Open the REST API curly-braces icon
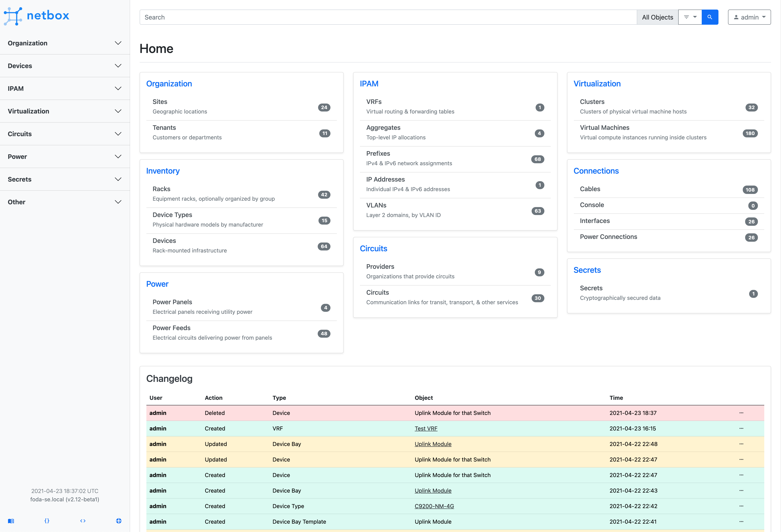 tap(47, 521)
